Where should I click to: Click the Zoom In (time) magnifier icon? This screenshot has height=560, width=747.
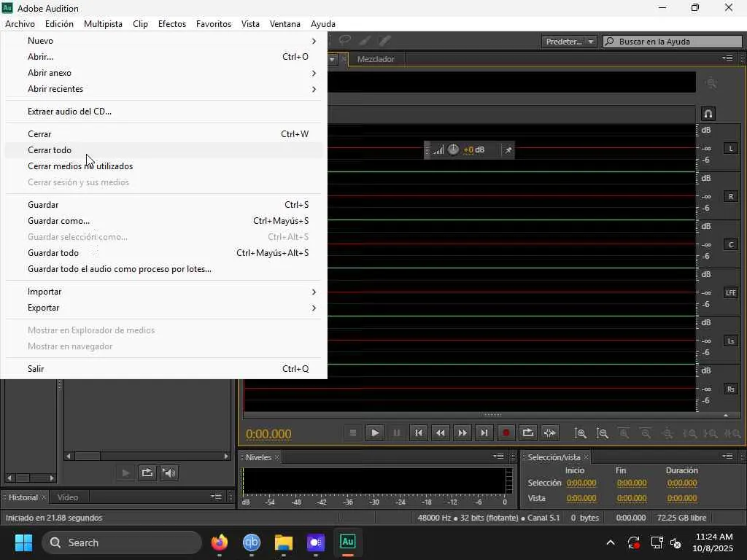point(580,433)
